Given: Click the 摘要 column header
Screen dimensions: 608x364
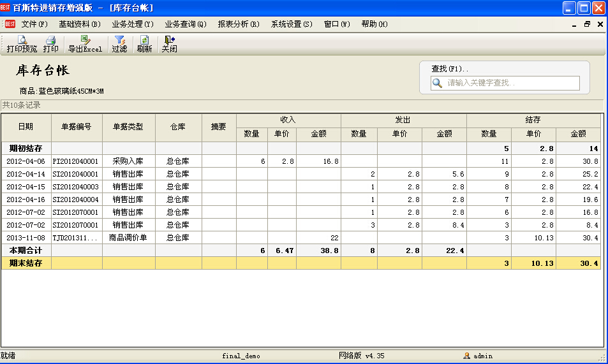Looking at the screenshot, I should click(x=219, y=127).
